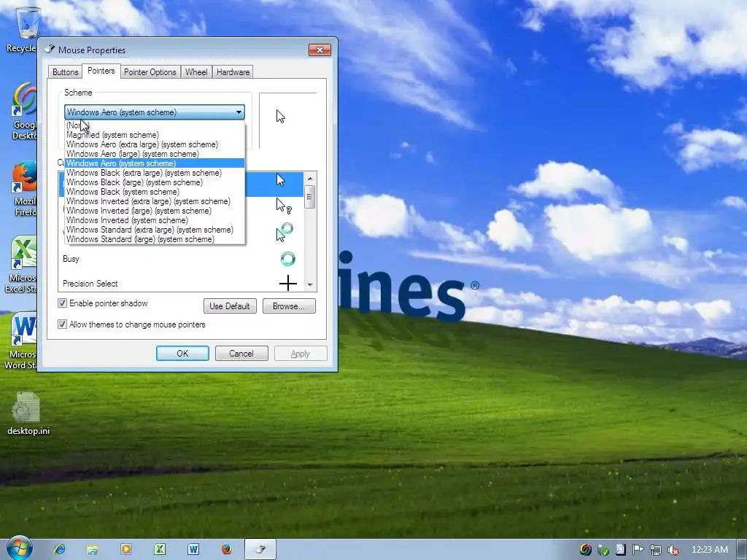The width and height of the screenshot is (747, 560).
Task: Click the pointer list scroll down arrow
Action: pyautogui.click(x=310, y=285)
